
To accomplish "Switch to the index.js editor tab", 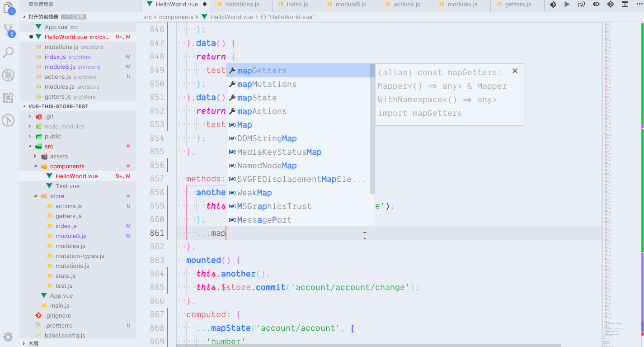I will [x=296, y=5].
